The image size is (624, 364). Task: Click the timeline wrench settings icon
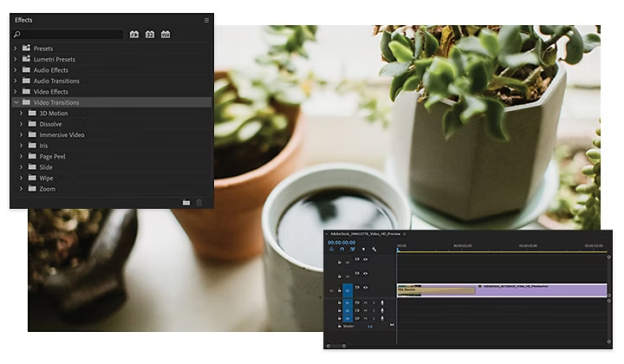tap(374, 250)
